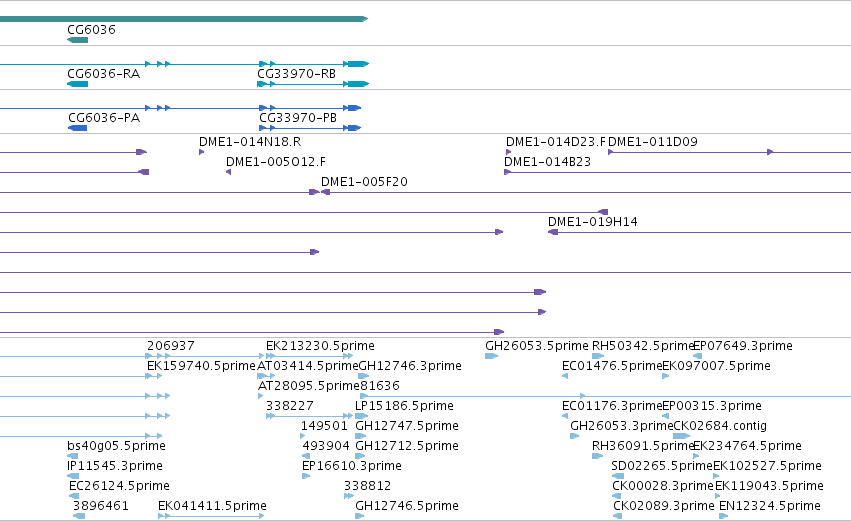The image size is (851, 521).
Task: Select the GH26053.5prime EST
Action: pyautogui.click(x=537, y=346)
